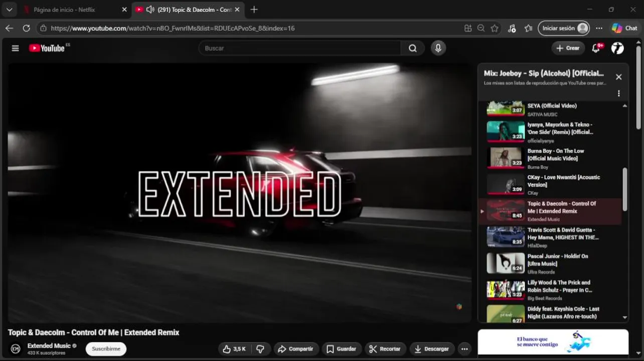Click Suscribirme button
Image resolution: width=644 pixels, height=361 pixels.
(x=106, y=348)
